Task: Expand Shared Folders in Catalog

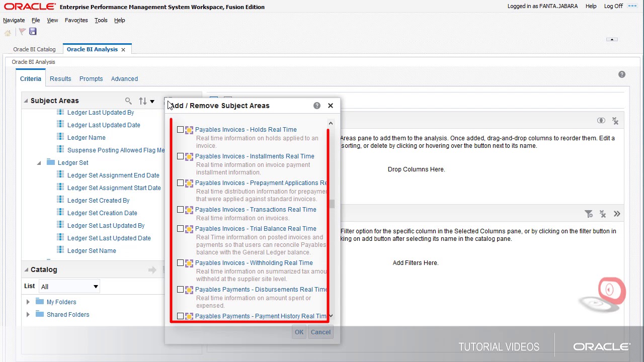Action: 28,315
